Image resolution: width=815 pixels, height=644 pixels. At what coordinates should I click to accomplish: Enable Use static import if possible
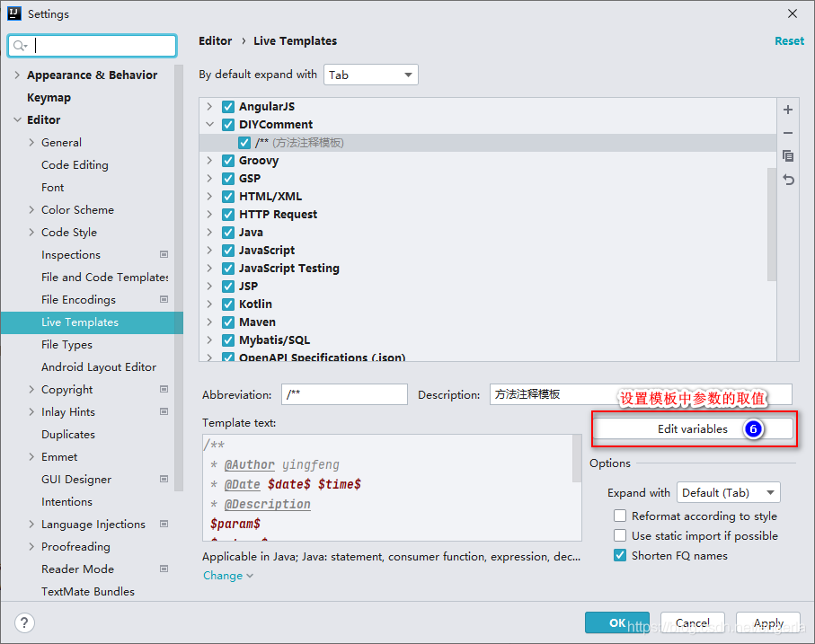(620, 535)
